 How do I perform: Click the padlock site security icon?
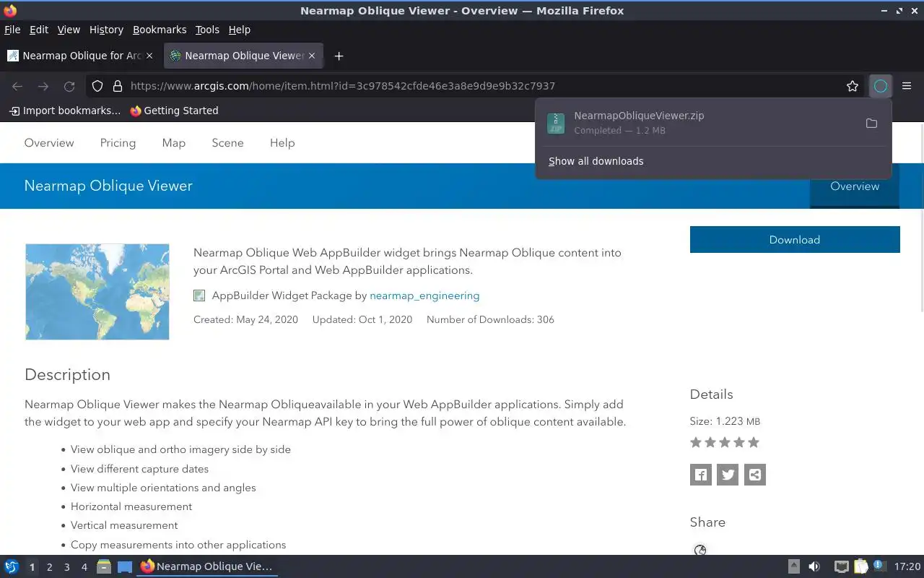point(118,86)
